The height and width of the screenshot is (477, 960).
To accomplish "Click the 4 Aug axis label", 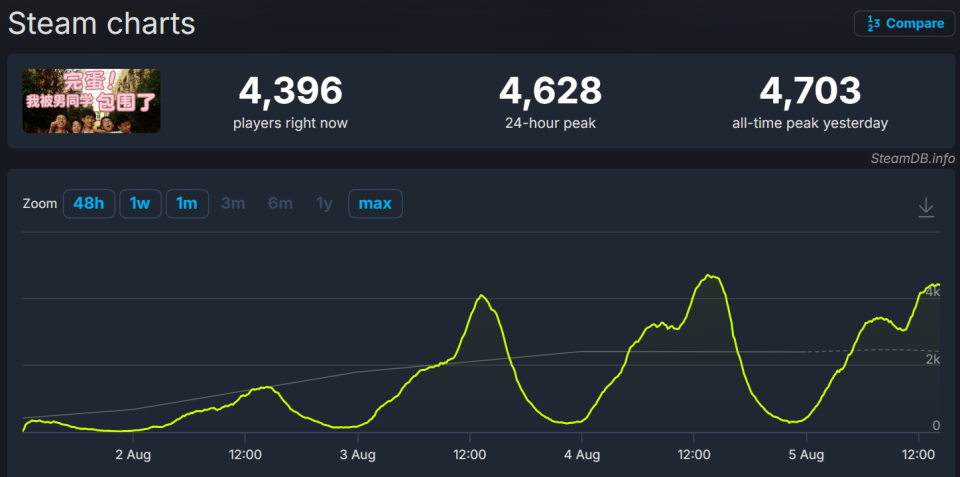I will [x=582, y=455].
